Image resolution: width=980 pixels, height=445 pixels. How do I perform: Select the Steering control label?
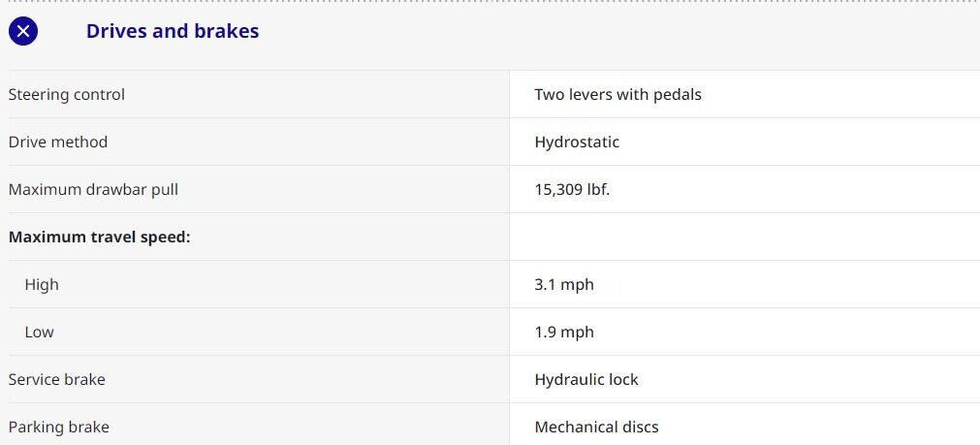point(67,95)
